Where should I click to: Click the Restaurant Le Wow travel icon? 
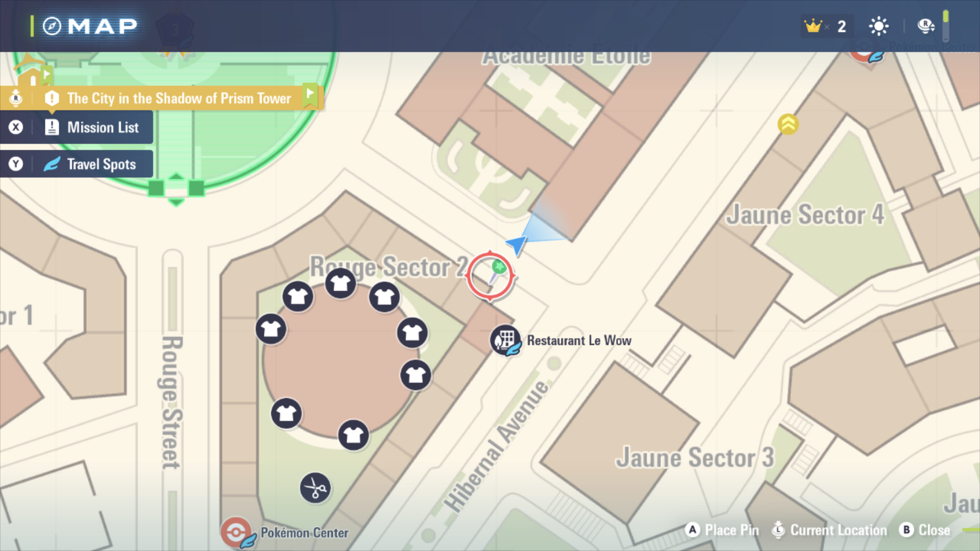click(506, 340)
